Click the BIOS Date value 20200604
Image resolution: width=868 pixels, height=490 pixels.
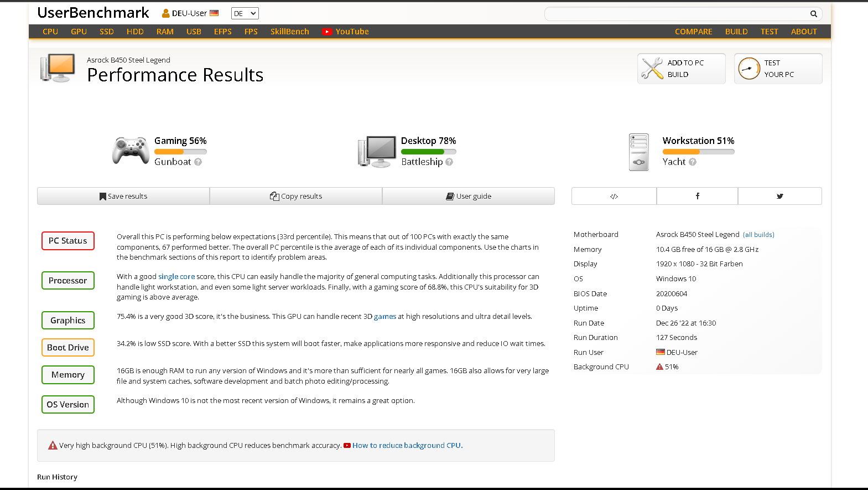672,294
